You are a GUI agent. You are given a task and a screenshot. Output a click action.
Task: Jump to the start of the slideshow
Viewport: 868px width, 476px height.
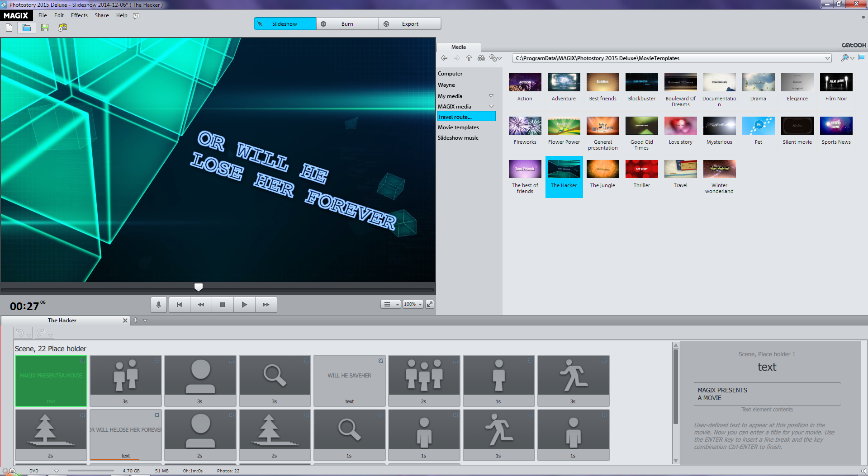180,305
